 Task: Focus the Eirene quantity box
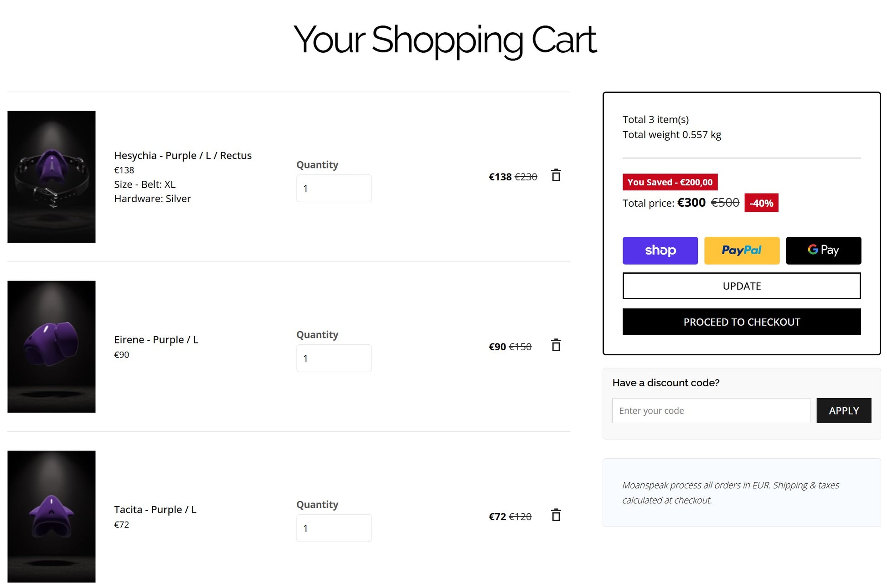point(334,358)
